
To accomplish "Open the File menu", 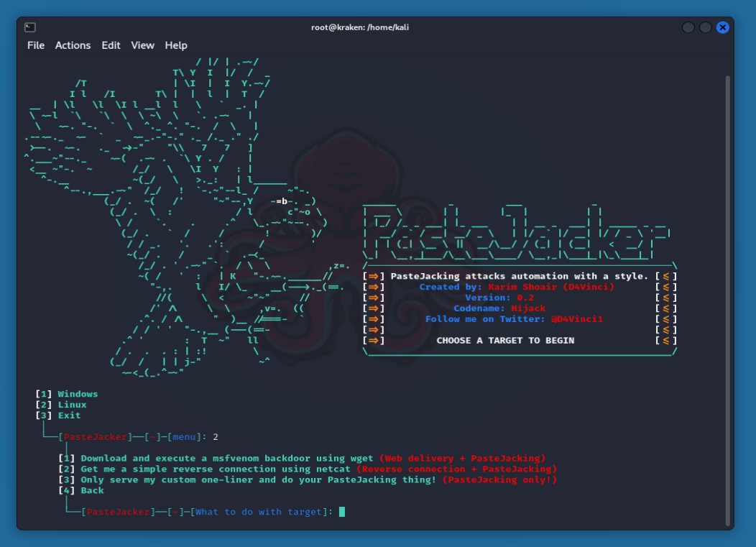I will click(x=36, y=45).
